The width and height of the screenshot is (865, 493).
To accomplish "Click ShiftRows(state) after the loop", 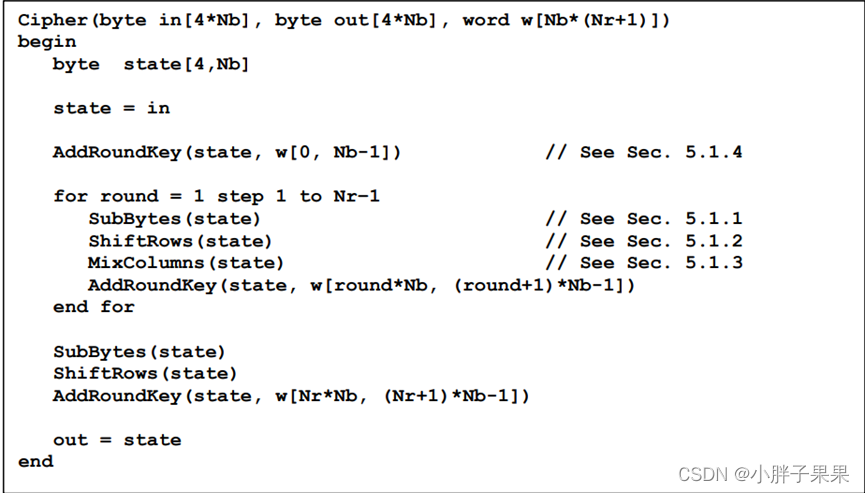I will [145, 373].
